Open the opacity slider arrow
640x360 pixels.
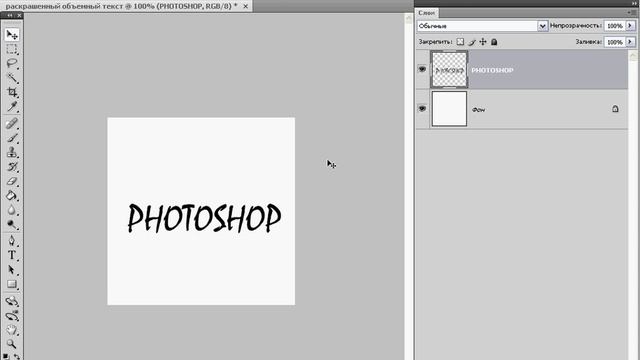630,26
